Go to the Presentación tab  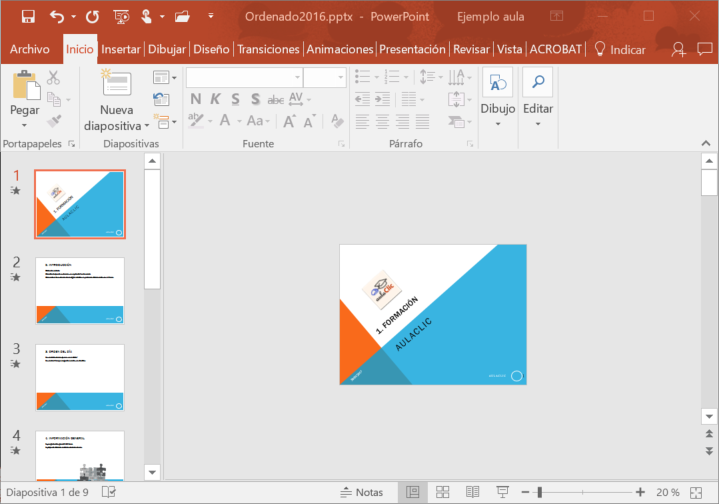coord(412,49)
